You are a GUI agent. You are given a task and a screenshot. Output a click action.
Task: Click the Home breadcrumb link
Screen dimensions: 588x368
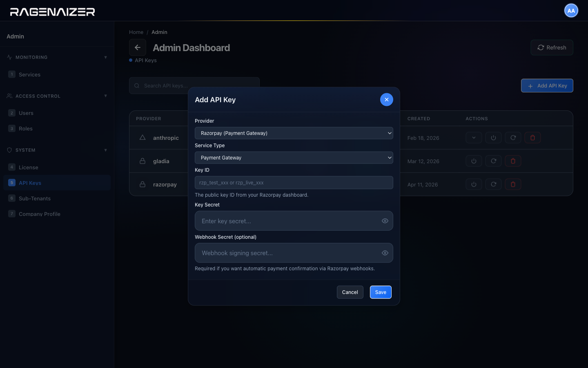[136, 32]
